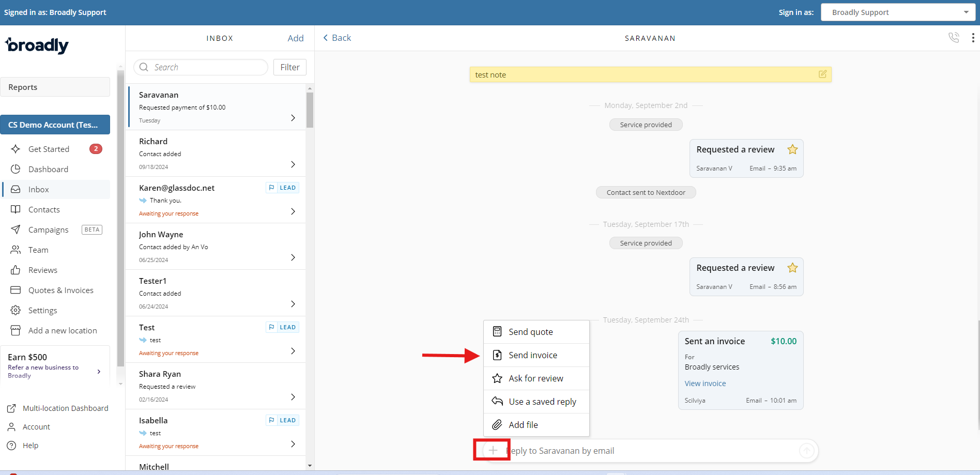
Task: Click the Get Started sparkle icon
Action: (16, 149)
